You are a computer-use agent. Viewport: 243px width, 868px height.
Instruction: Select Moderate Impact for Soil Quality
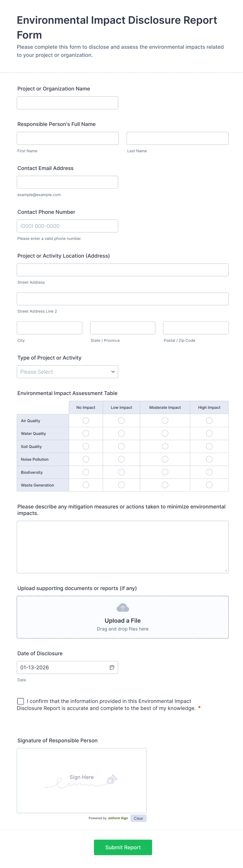tap(165, 446)
